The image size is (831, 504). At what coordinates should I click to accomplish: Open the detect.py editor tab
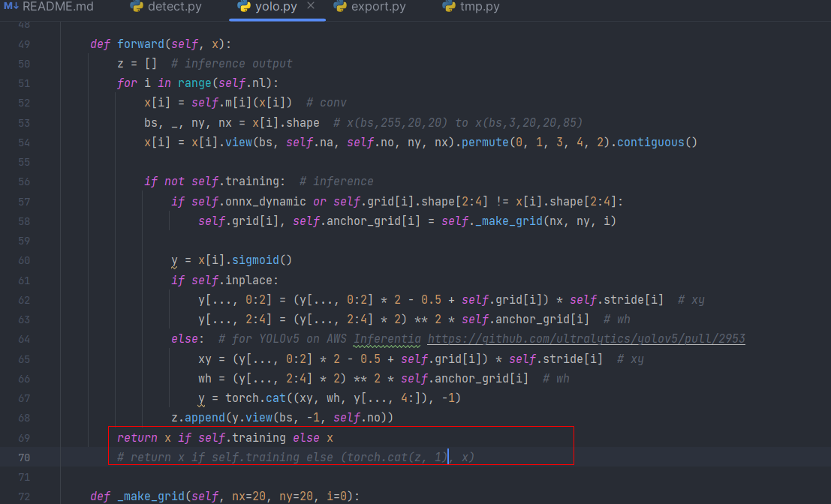point(166,7)
